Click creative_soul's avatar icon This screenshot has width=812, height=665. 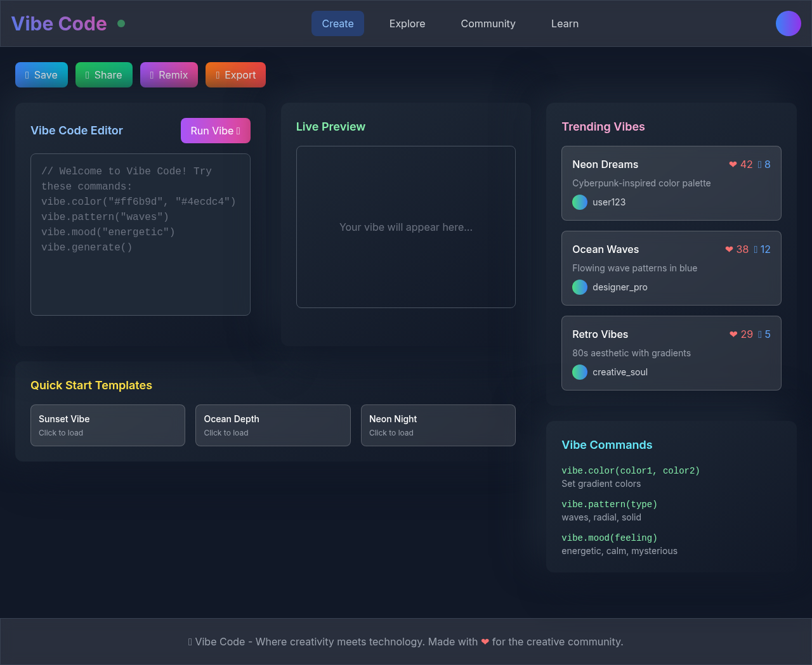pyautogui.click(x=579, y=372)
